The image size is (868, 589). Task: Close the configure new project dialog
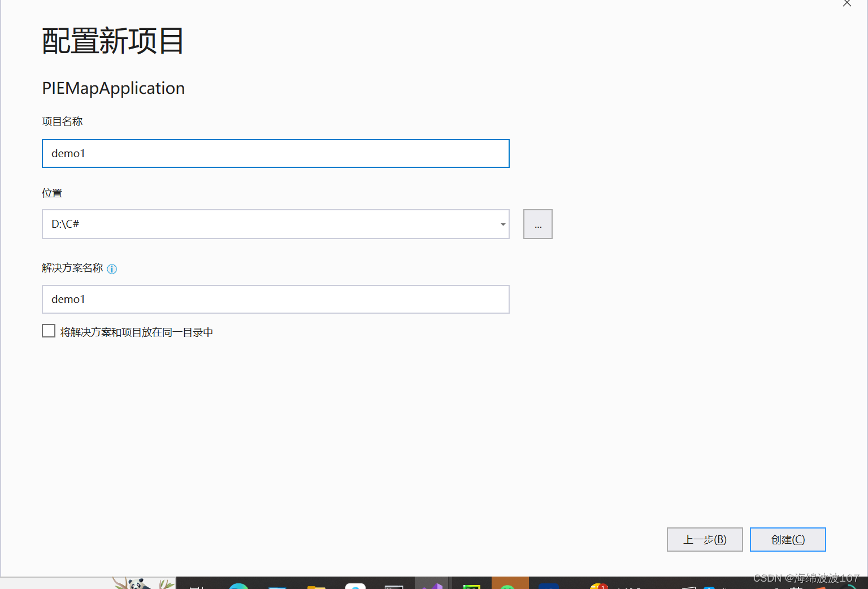[x=847, y=3]
